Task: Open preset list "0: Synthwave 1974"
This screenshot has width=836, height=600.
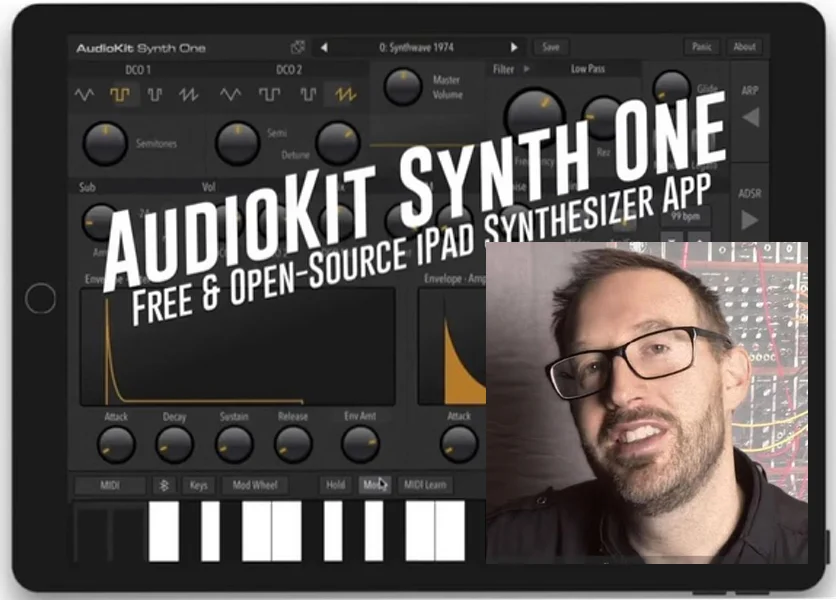Action: 416,47
